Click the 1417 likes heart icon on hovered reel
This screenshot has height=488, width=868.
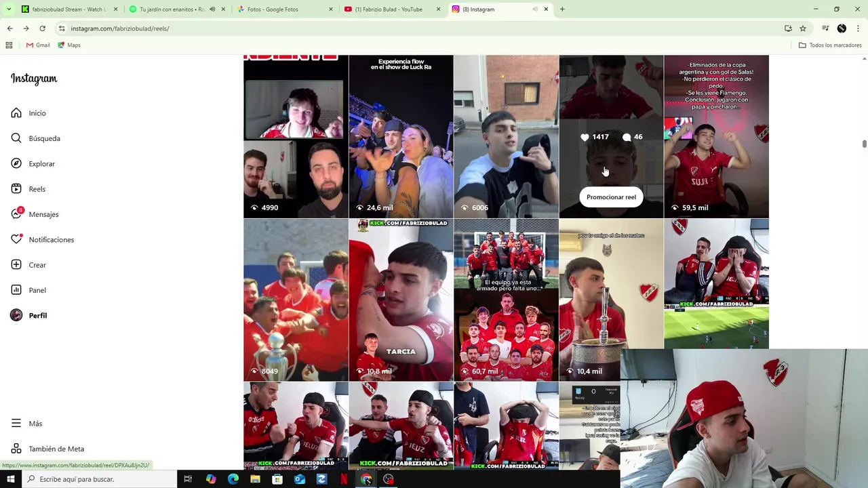[x=585, y=137]
